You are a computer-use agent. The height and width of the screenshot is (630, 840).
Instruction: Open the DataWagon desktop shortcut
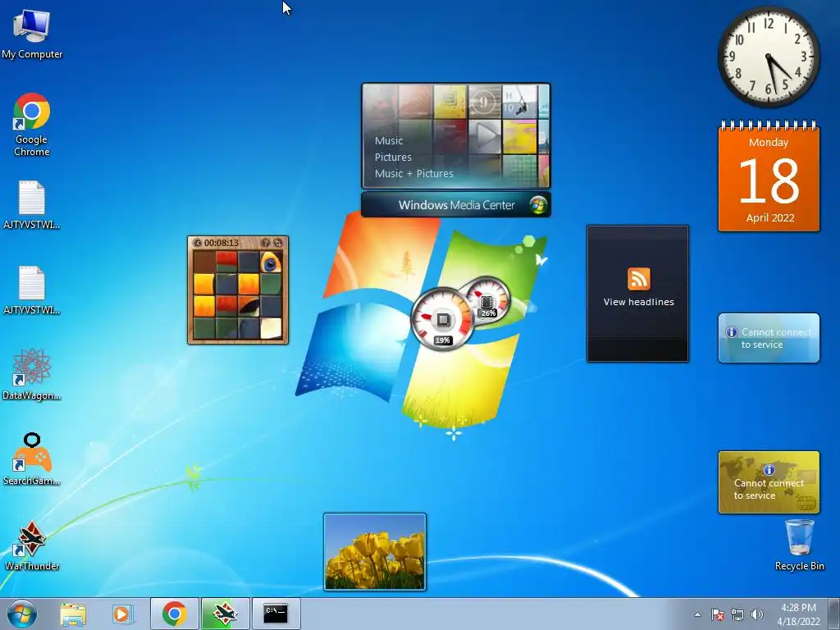tap(32, 374)
